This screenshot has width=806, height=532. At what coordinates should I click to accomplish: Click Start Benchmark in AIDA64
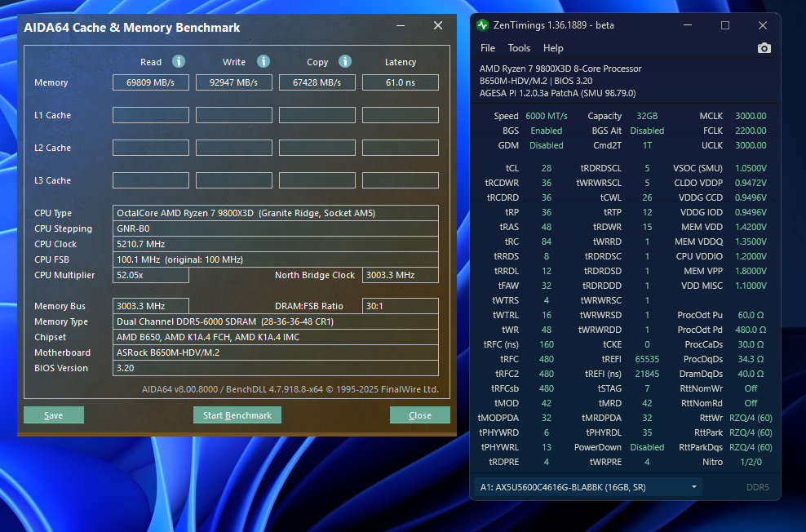(x=237, y=415)
